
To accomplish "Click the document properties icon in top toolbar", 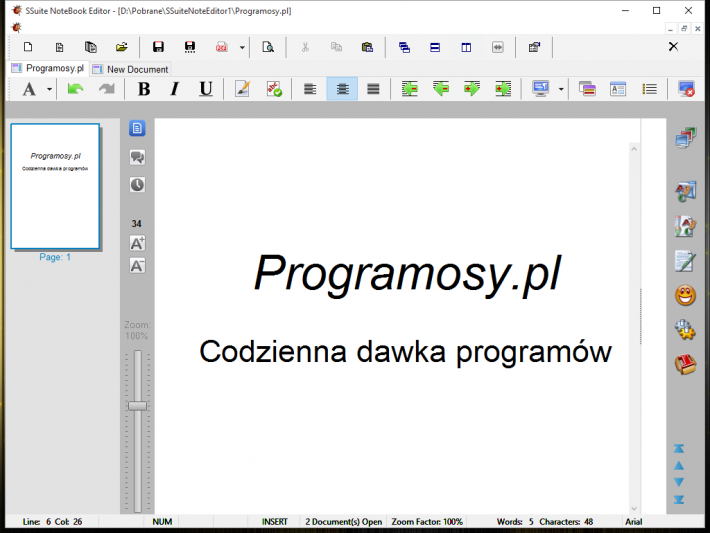I will click(534, 47).
